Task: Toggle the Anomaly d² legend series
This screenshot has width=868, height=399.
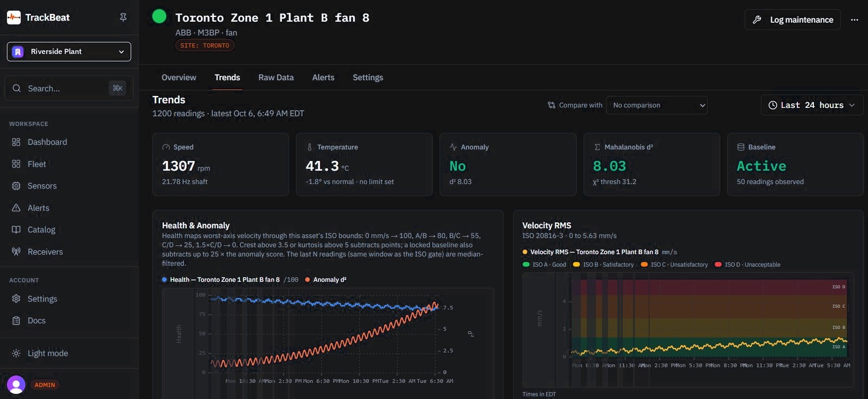Action: [x=326, y=280]
